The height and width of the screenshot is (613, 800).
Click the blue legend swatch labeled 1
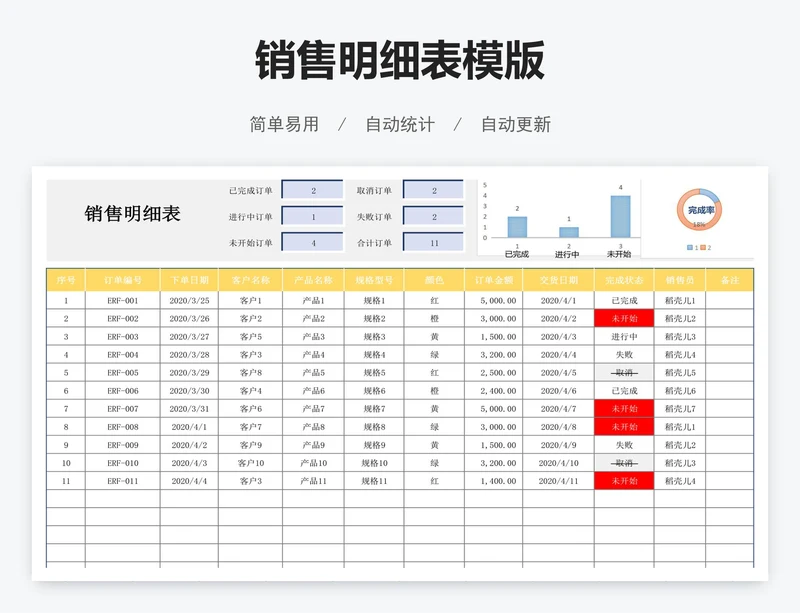690,248
